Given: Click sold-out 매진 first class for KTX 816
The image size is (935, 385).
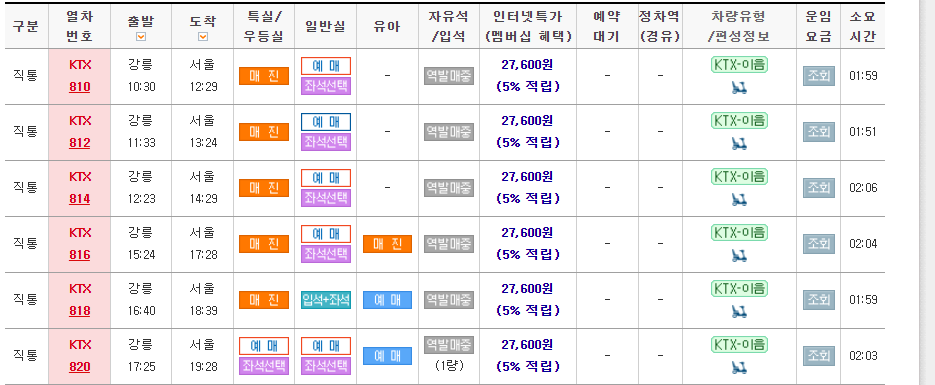Looking at the screenshot, I should click(264, 244).
